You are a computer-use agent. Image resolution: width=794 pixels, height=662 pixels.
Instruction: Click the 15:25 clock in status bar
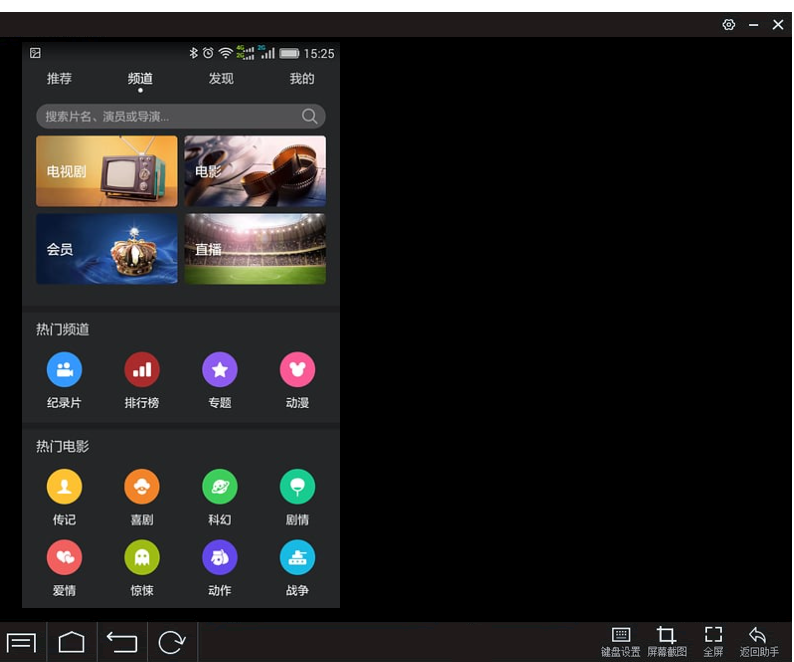(319, 53)
